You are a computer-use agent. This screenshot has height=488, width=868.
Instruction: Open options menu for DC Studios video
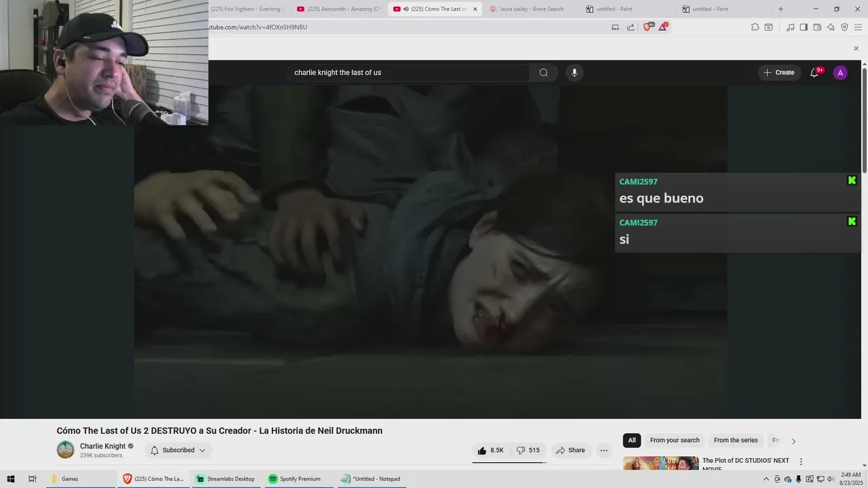point(801,462)
